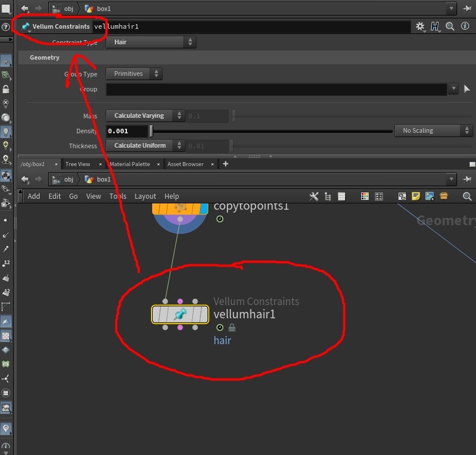The image size is (476, 455).
Task: Go forward in network editor path
Action: [x=38, y=179]
